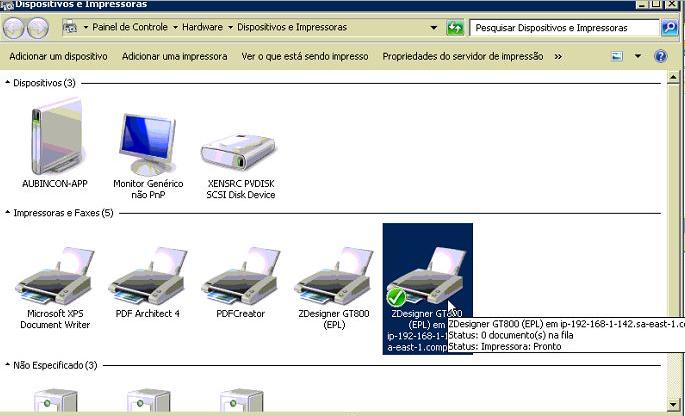Click the scrollbar up arrow
This screenshot has height=416, width=685.
[673, 78]
